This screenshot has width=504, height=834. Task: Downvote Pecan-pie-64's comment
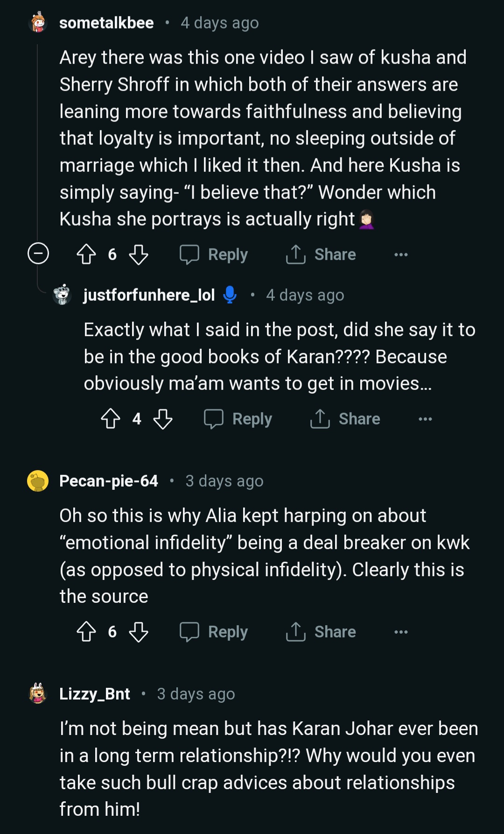point(139,632)
